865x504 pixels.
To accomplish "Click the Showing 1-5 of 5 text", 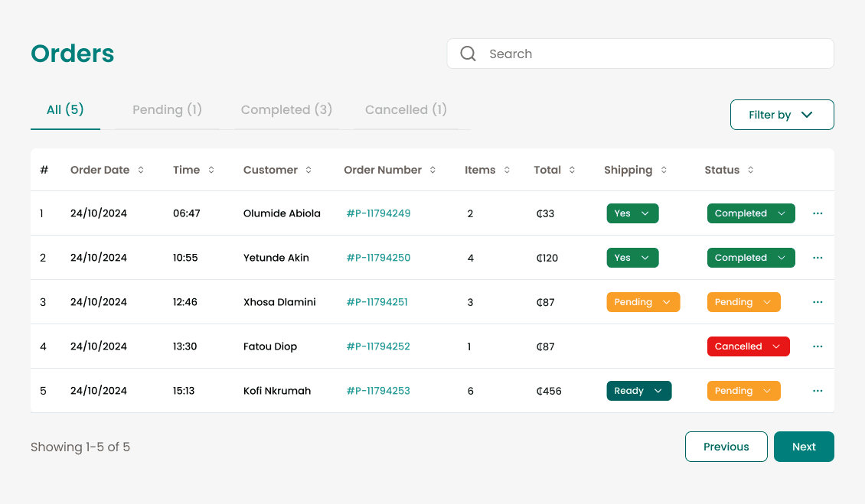I will point(80,447).
